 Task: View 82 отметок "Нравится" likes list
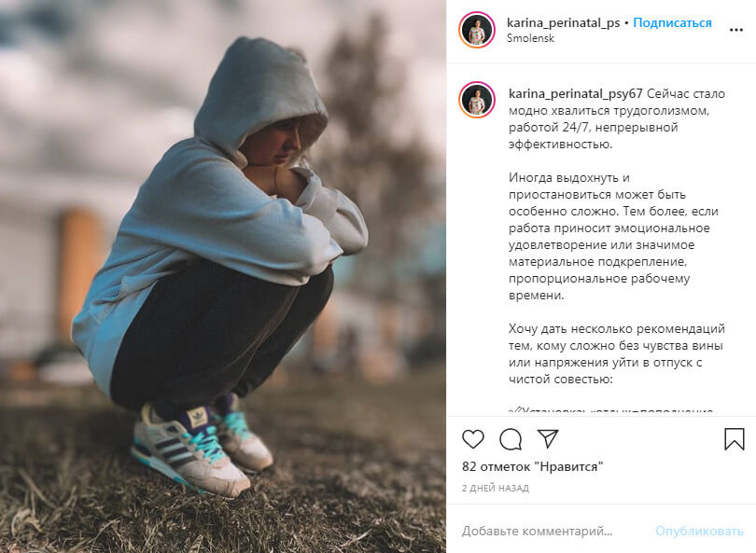pos(532,466)
